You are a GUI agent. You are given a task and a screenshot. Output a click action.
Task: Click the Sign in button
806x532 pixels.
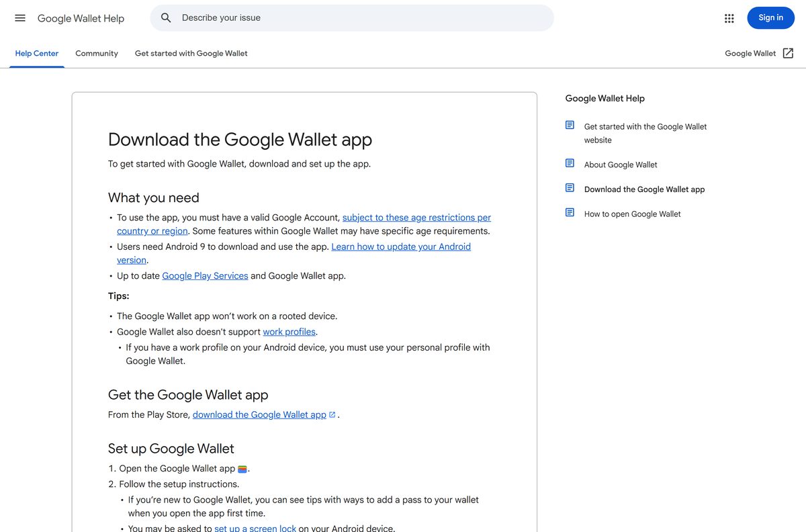coord(770,18)
